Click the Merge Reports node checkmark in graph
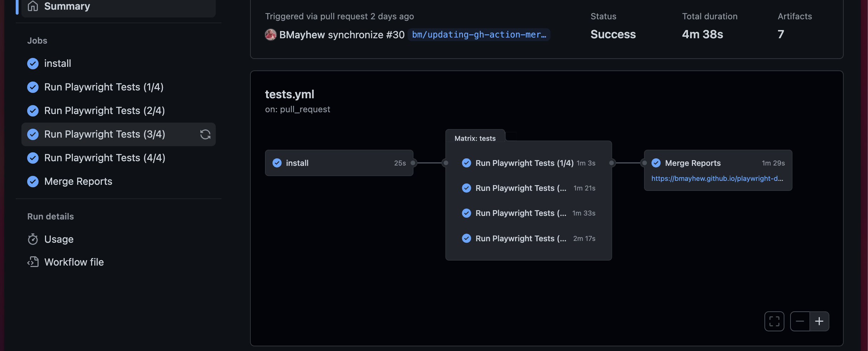 pyautogui.click(x=656, y=163)
